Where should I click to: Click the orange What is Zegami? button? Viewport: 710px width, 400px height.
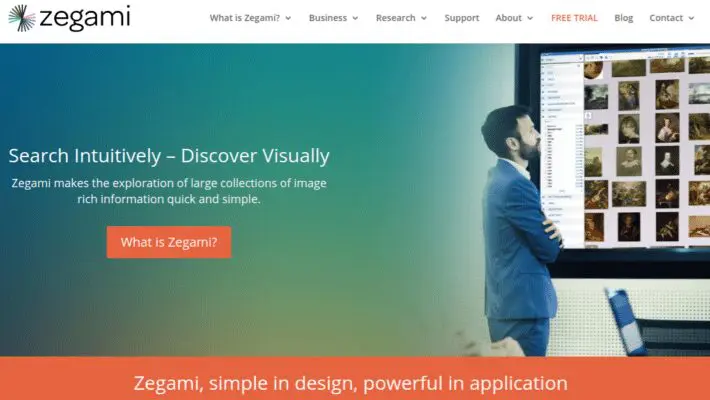(x=169, y=242)
